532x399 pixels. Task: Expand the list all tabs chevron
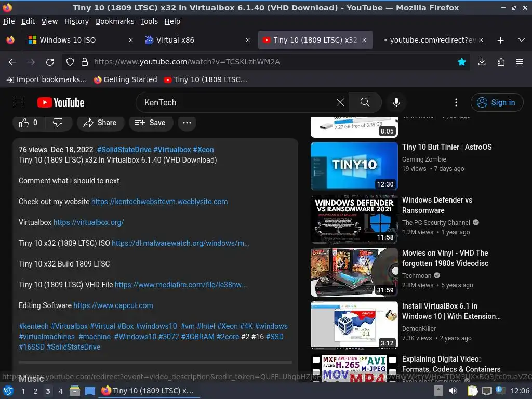click(x=522, y=40)
